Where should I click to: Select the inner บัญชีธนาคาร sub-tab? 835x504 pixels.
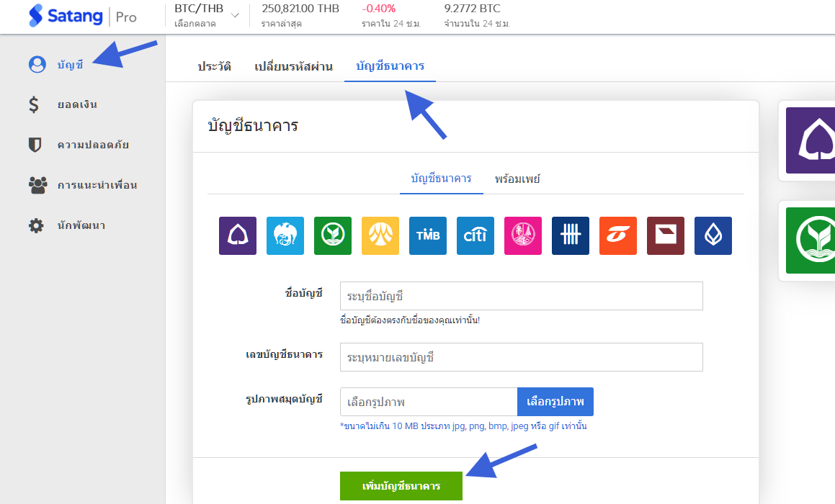pos(442,179)
